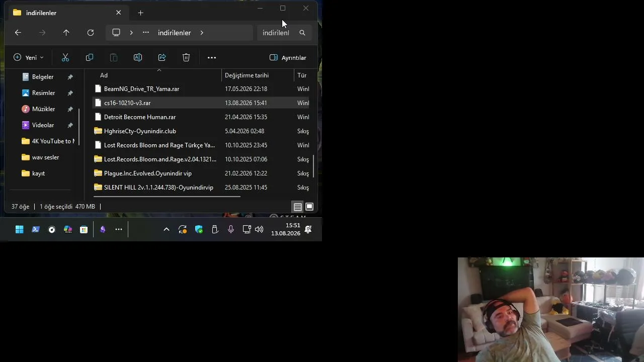The image size is (644, 362).
Task: Click the PC monitor icon in address bar
Action: pyautogui.click(x=116, y=33)
